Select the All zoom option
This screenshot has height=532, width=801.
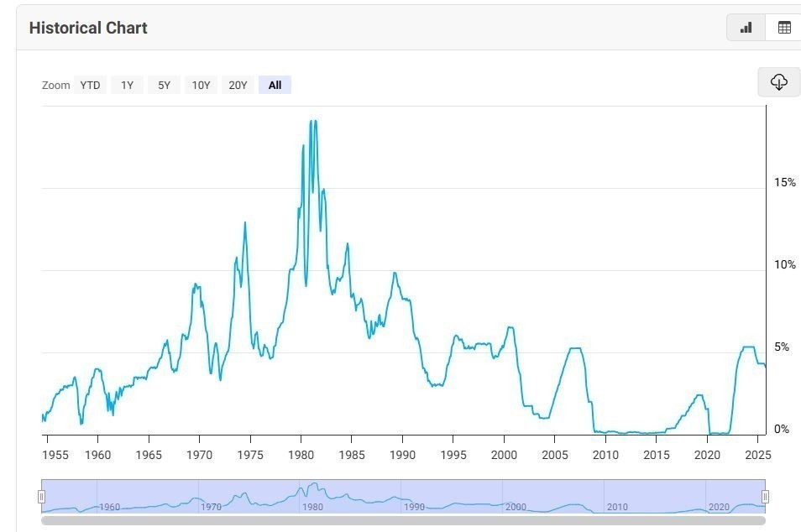tap(275, 85)
